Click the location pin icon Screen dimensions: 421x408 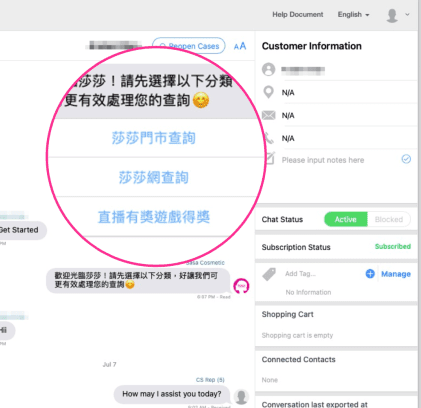click(269, 92)
